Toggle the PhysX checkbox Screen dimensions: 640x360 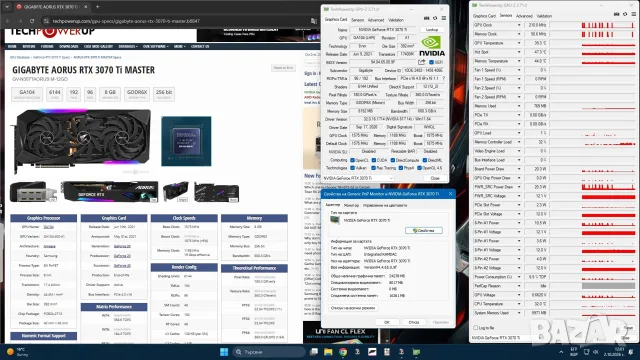tap(400, 168)
